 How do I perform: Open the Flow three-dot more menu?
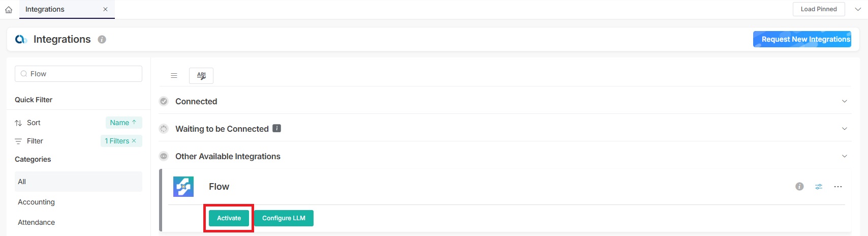838,187
